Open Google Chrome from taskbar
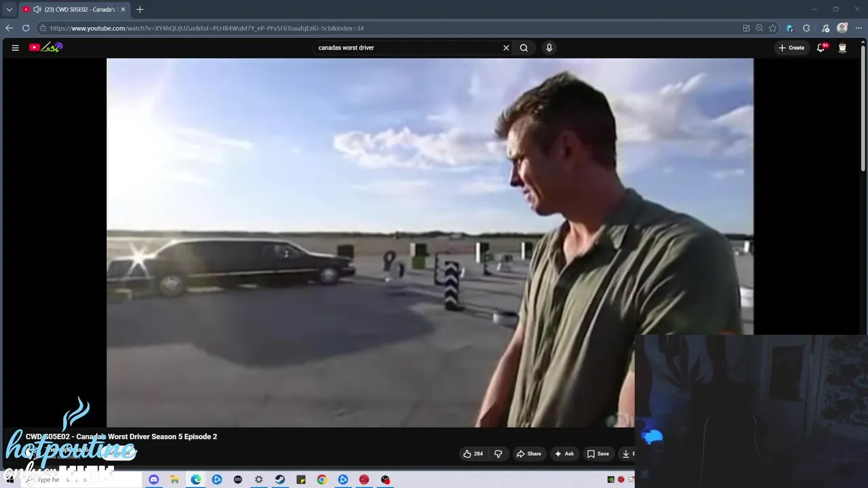The image size is (868, 488). click(322, 480)
